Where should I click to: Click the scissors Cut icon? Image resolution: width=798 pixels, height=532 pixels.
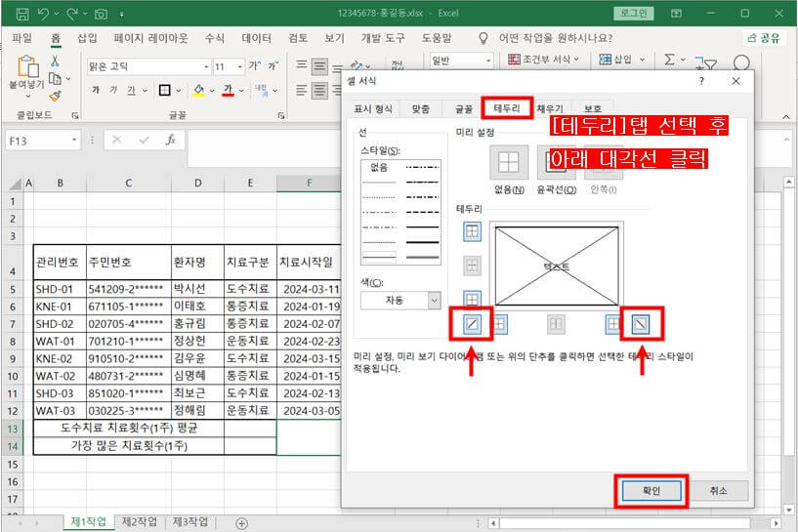click(x=55, y=61)
